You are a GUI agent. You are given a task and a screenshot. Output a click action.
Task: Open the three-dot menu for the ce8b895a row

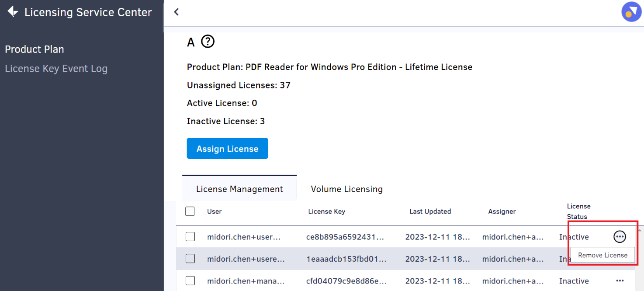click(620, 237)
